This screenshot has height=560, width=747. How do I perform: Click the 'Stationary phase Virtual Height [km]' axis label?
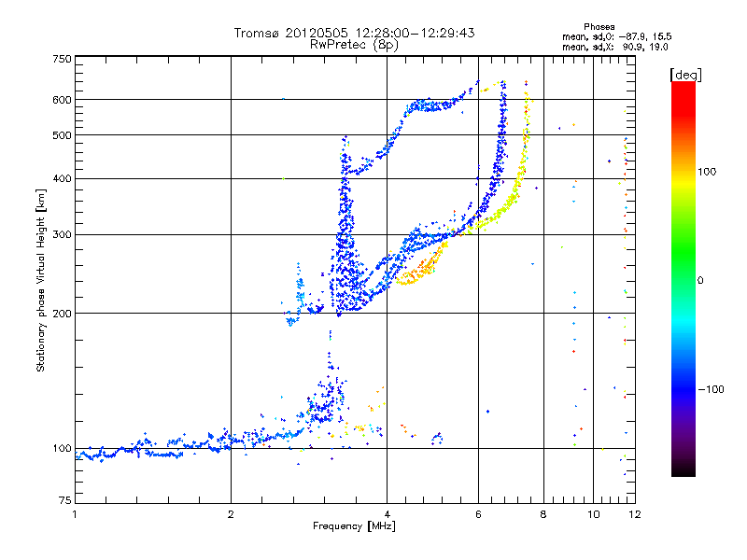(x=40, y=281)
